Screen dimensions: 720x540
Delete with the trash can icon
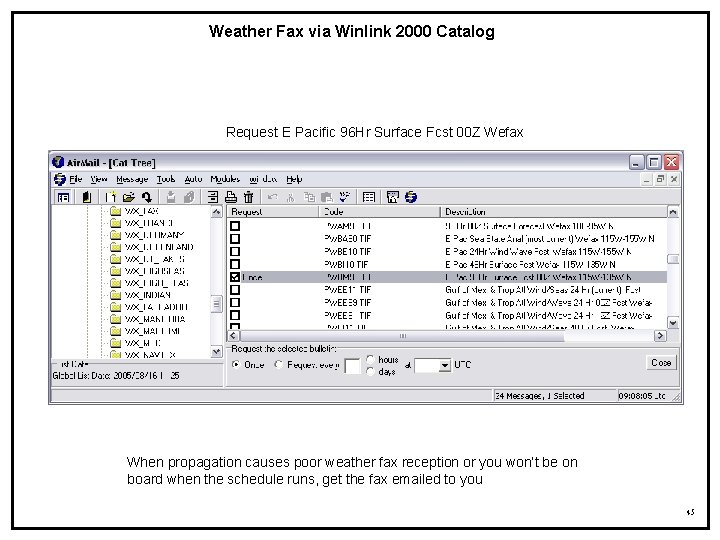tap(248, 197)
